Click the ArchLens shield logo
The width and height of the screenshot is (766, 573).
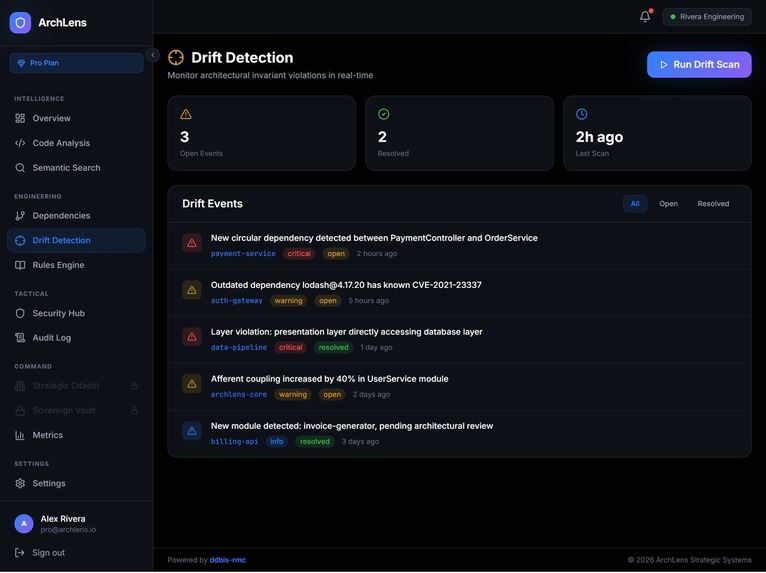coord(20,22)
